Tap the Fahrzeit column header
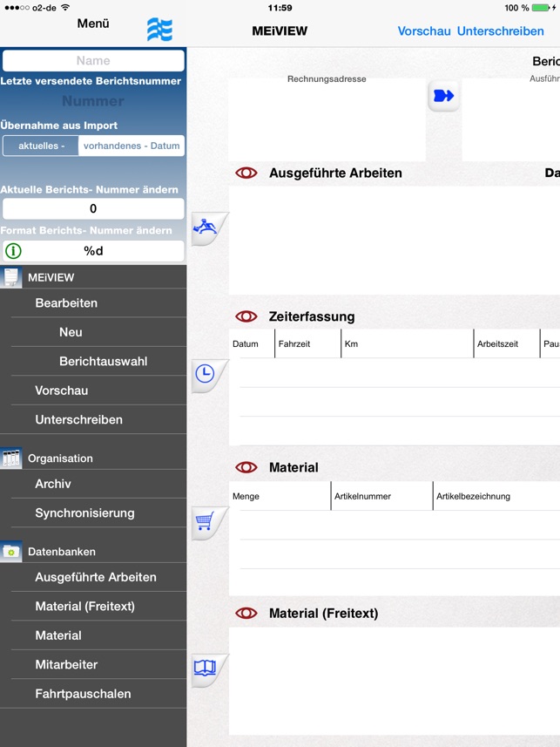The image size is (560, 747). point(307,343)
